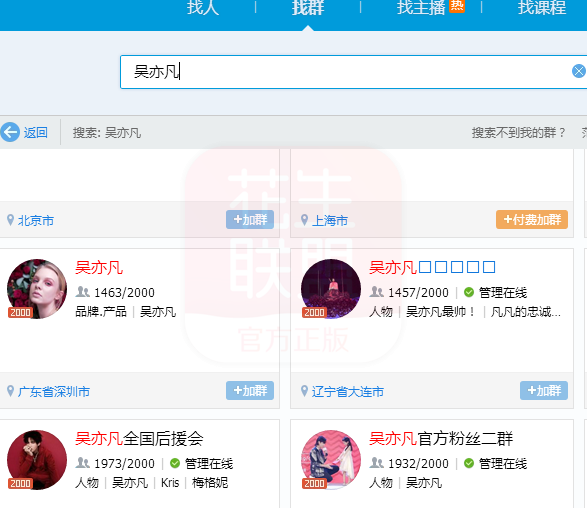Click the pin icon beside 辽宁省大连市
The height and width of the screenshot is (508, 587).
pos(304,391)
